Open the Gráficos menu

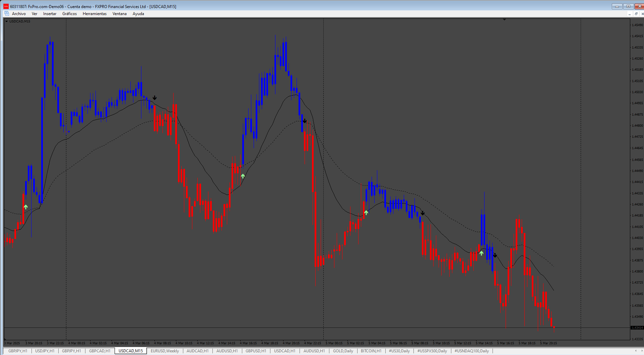coord(69,14)
